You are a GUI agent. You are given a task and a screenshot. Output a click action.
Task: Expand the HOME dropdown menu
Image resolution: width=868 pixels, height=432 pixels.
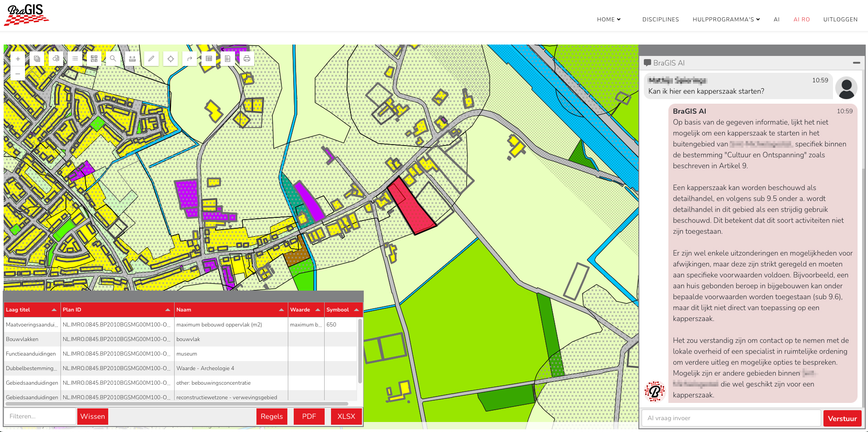[608, 20]
